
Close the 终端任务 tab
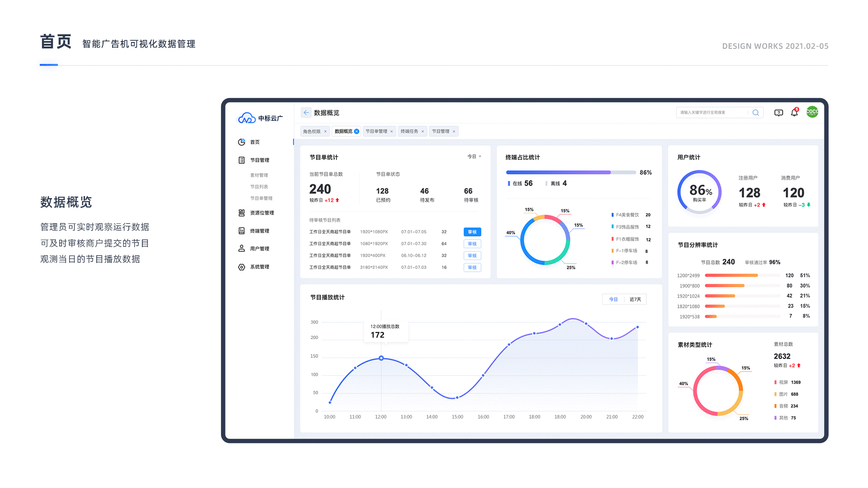[x=423, y=131]
